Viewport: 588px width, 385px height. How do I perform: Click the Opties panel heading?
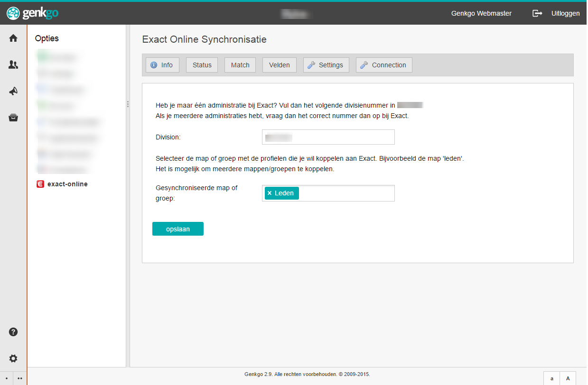(47, 38)
